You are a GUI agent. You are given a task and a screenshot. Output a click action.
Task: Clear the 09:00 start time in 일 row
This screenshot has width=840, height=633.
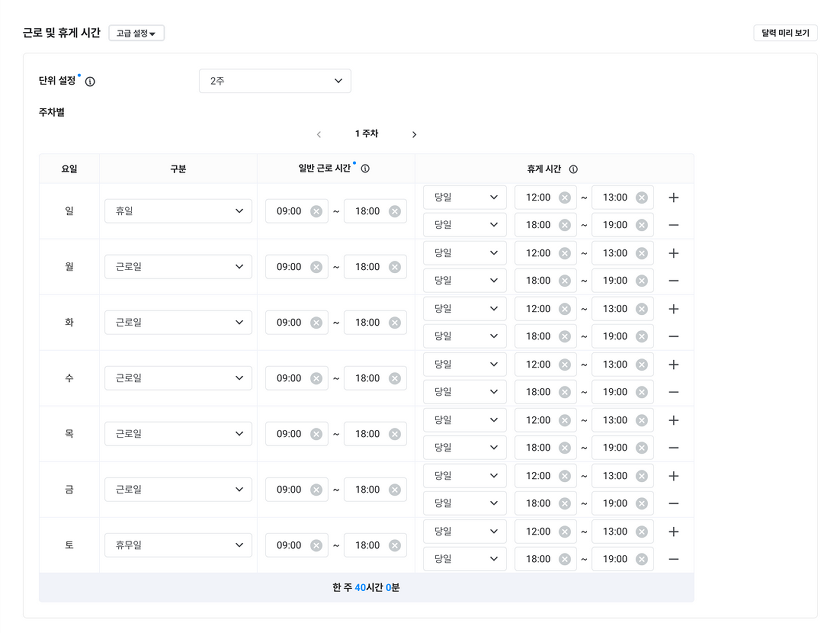pos(316,211)
